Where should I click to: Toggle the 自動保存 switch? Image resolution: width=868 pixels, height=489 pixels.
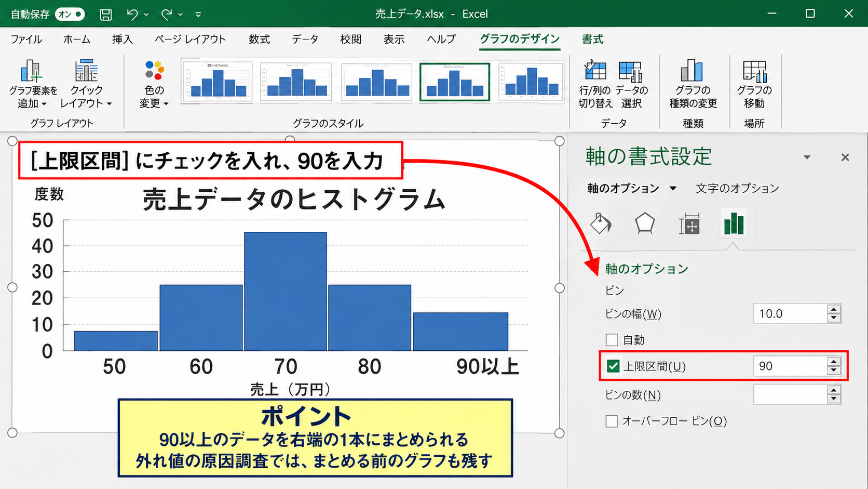(70, 15)
